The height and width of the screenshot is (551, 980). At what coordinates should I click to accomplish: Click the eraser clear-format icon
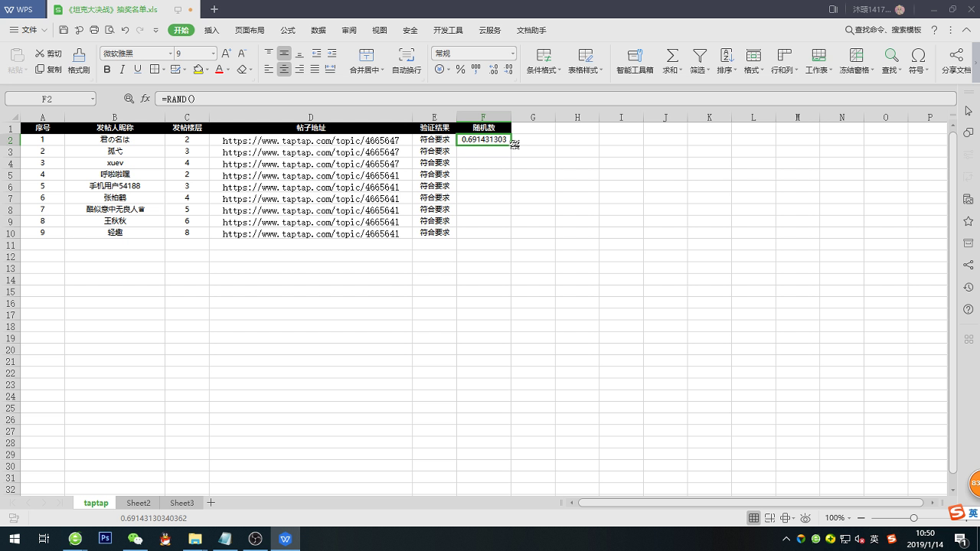coord(242,70)
